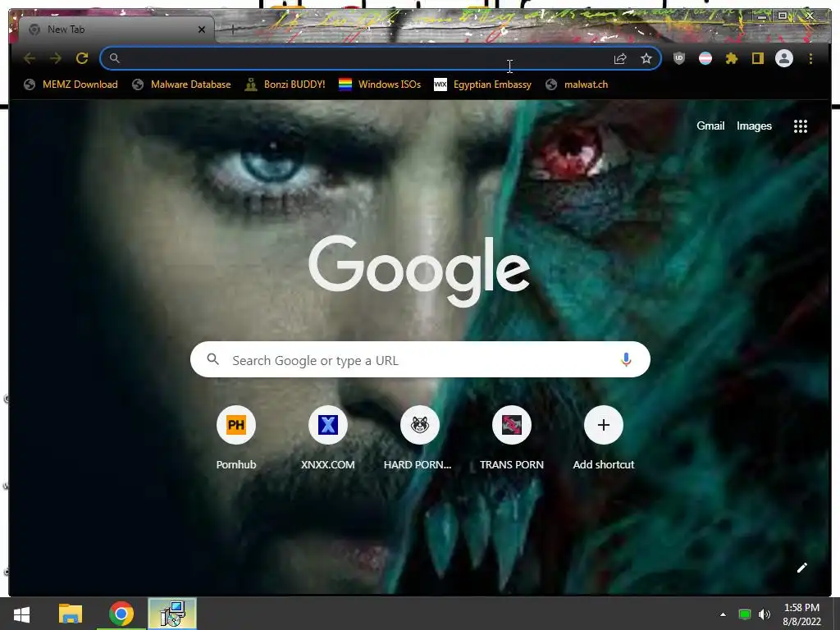Click the search magnifier in the Google search box
This screenshot has height=630, width=840.
pyautogui.click(x=212, y=359)
